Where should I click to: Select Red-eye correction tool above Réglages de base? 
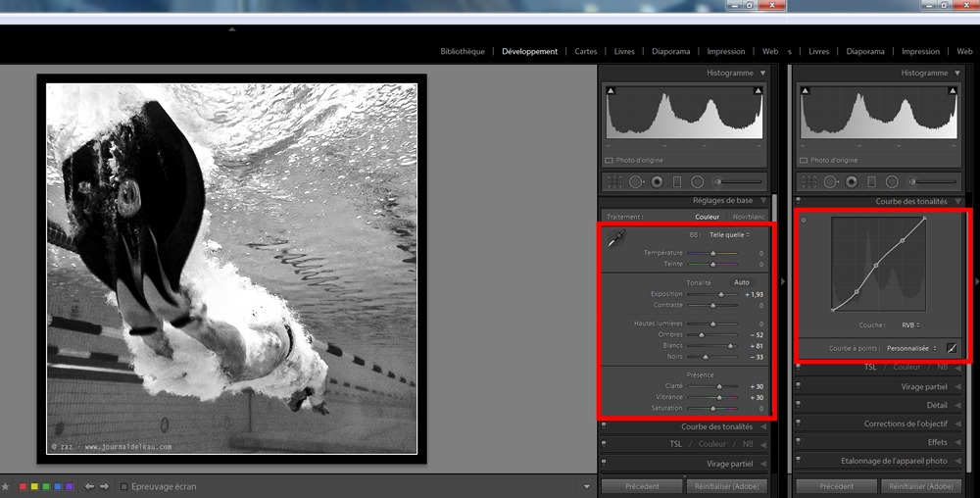(x=657, y=181)
